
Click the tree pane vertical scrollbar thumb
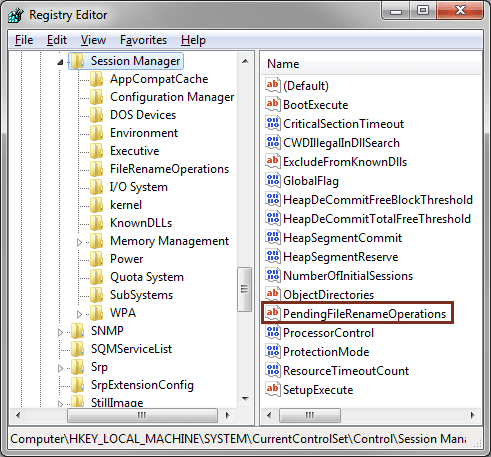coord(245,289)
